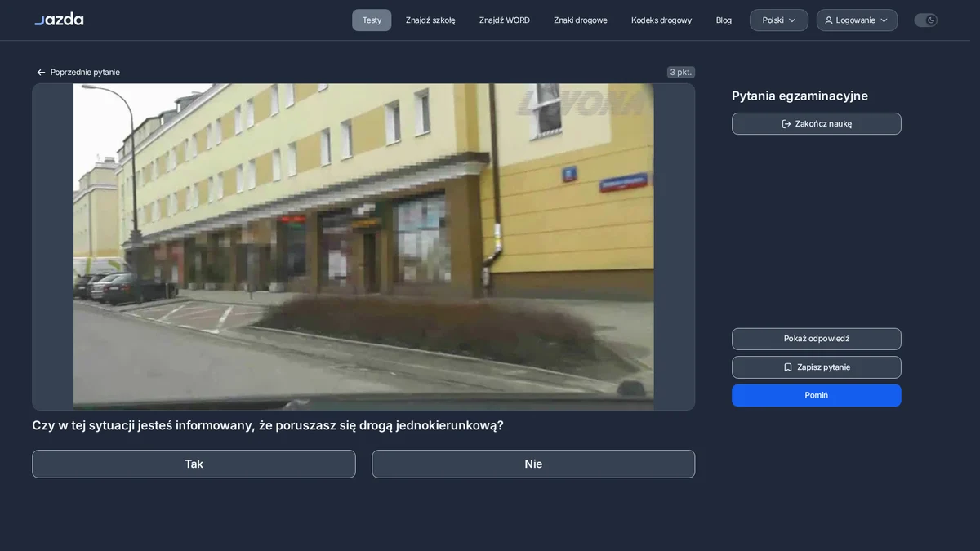Expand the Logowanie account menu
The image size is (980, 551).
[x=857, y=20]
